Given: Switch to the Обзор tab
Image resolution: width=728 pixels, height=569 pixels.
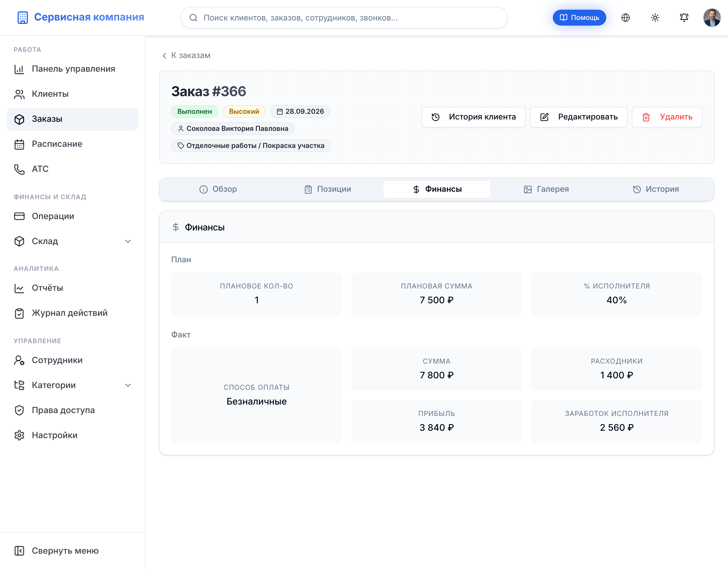Looking at the screenshot, I should click(x=218, y=189).
